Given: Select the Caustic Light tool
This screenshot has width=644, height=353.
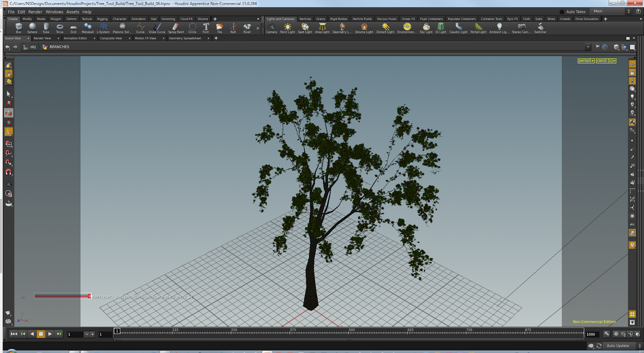Looking at the screenshot, I should (x=458, y=28).
